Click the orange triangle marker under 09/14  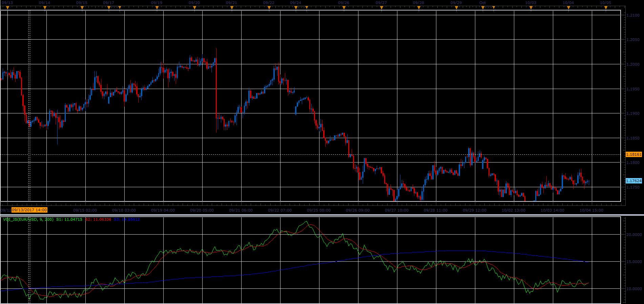pyautogui.click(x=45, y=8)
